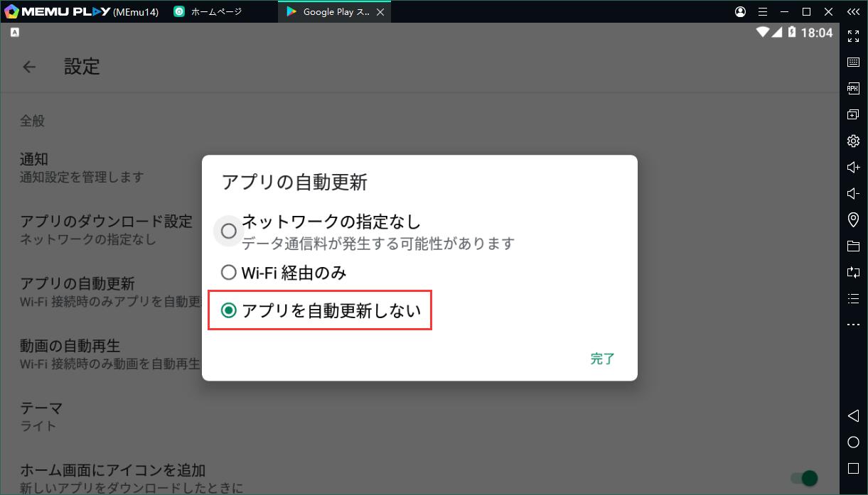Open the MEmu hamburger menu
Viewport: 868px width, 495px height.
pyautogui.click(x=763, y=12)
